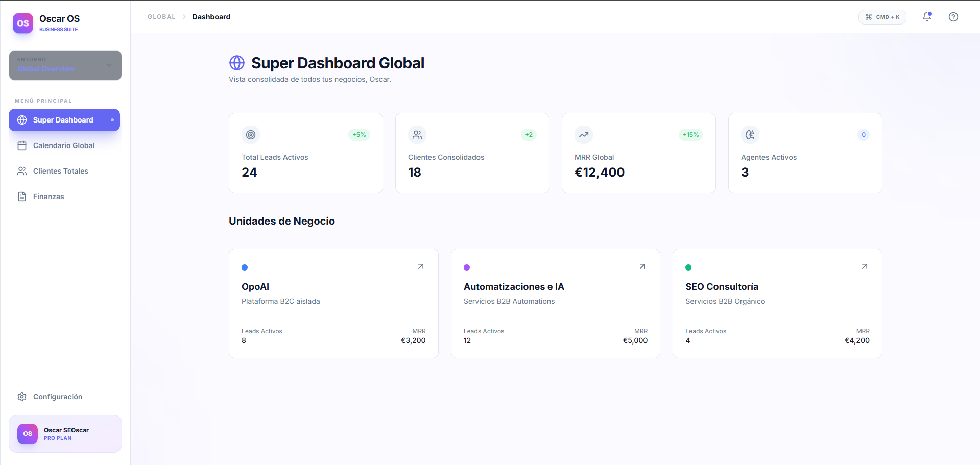Expand the Entorno Global Overview dropdown
Viewport: 980px width, 465px height.
pyautogui.click(x=65, y=65)
